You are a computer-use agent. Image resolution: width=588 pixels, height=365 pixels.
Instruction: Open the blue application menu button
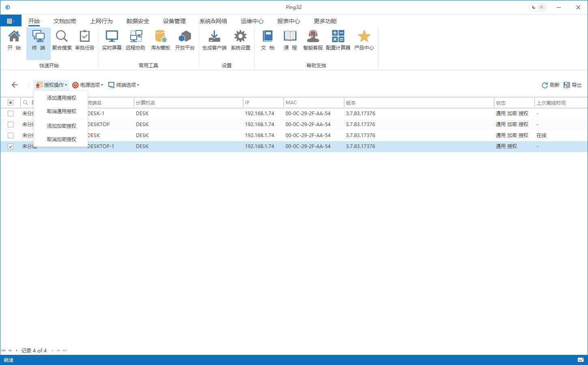[x=11, y=21]
